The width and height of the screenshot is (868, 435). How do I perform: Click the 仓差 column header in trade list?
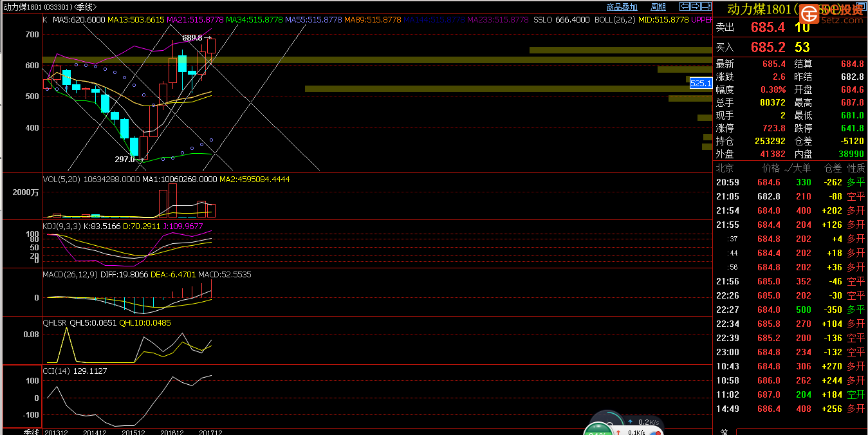pyautogui.click(x=833, y=169)
